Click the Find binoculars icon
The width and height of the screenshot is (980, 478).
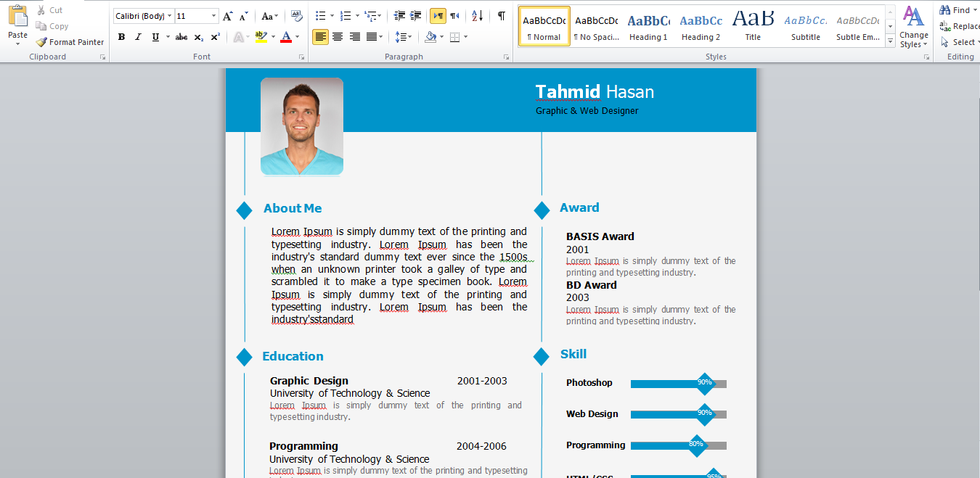pyautogui.click(x=945, y=10)
